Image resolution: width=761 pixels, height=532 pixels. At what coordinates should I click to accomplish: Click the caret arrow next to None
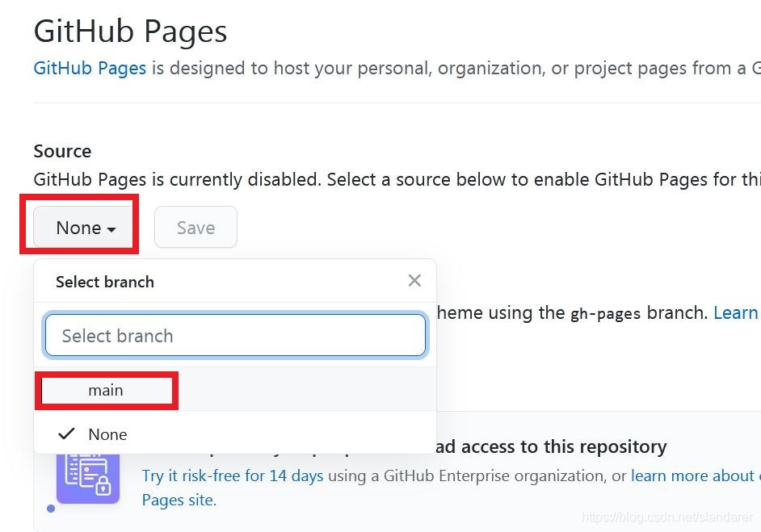click(111, 229)
